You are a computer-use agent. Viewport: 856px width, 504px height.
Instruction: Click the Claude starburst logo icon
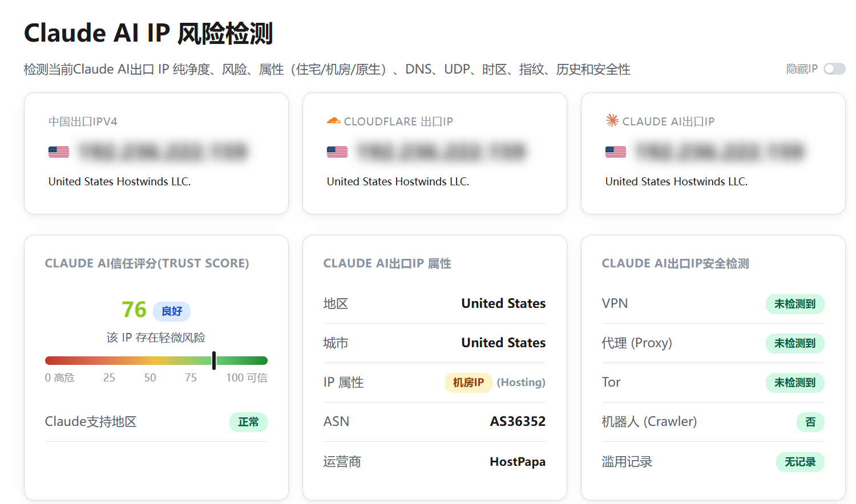(x=612, y=120)
